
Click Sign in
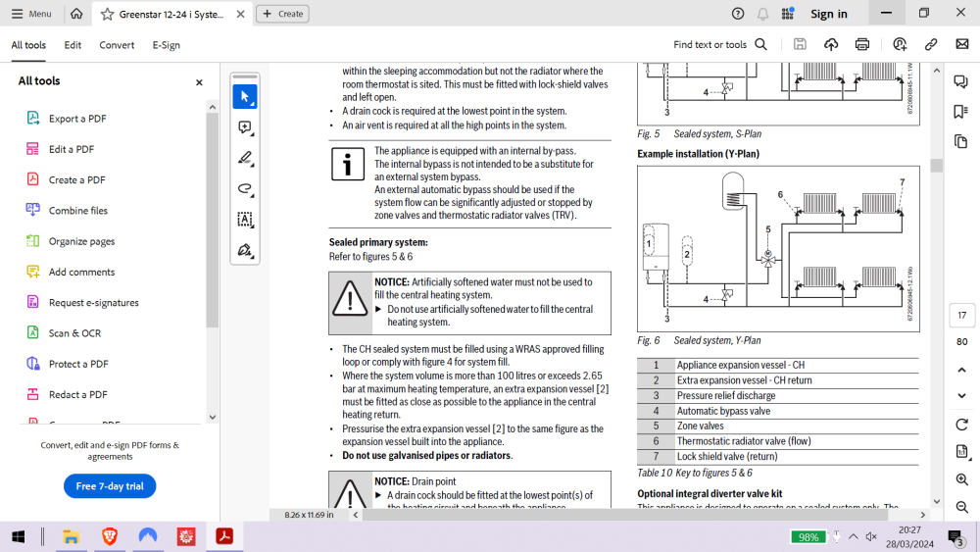[x=829, y=14]
